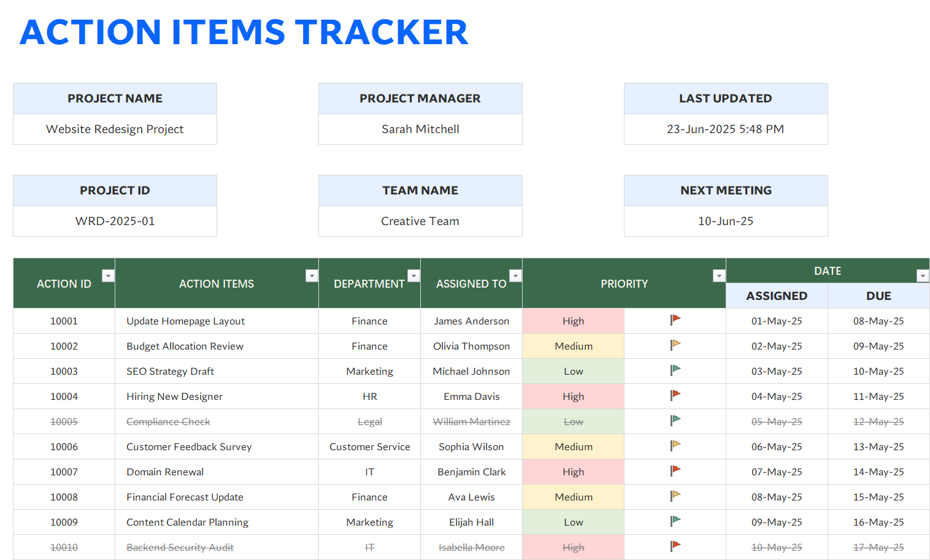The width and height of the screenshot is (930, 560).
Task: Click the ASSIGNED date column header
Action: click(777, 296)
